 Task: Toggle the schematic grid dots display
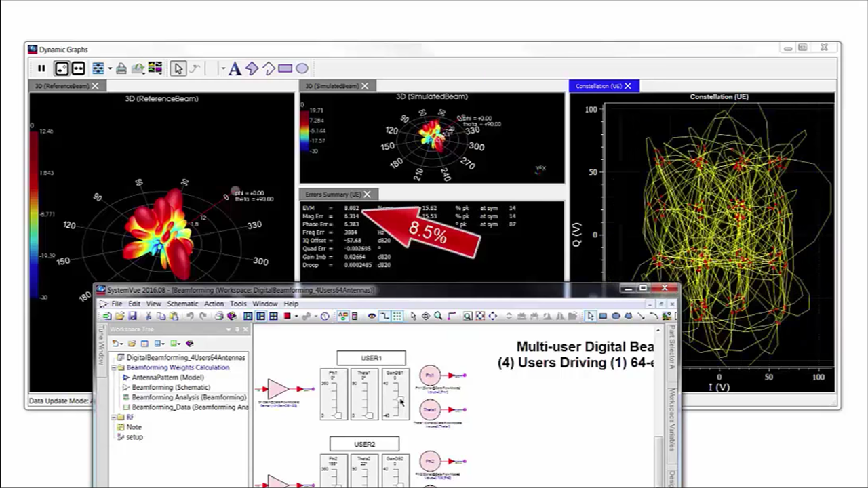[x=397, y=317]
